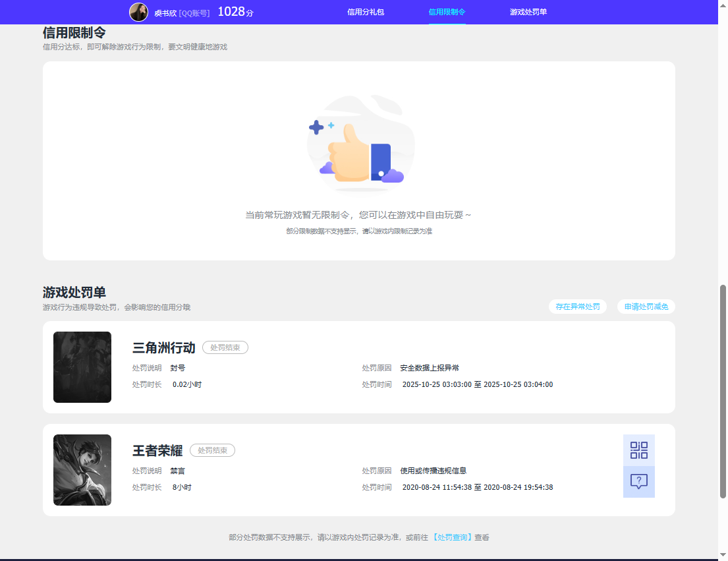Click the 使用或传播违规信息 punishment reason

click(434, 471)
